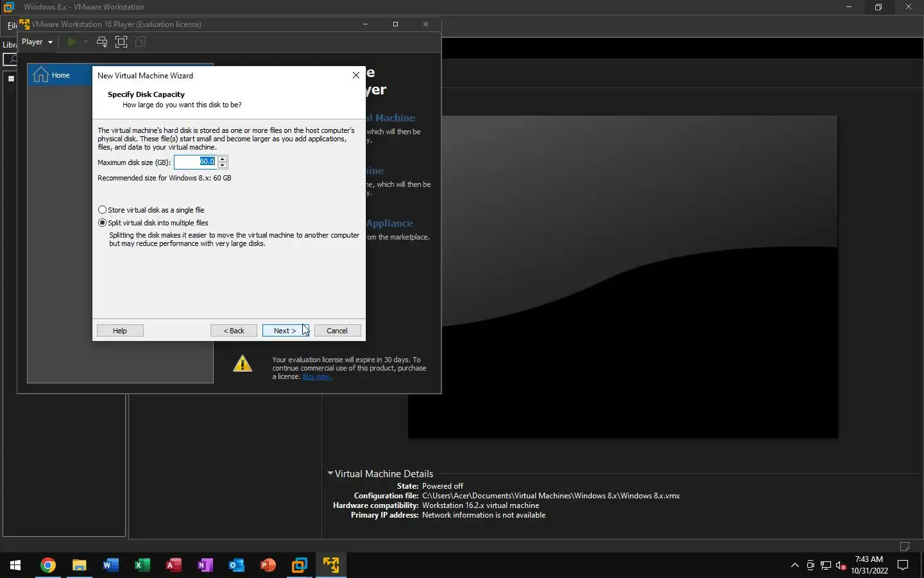Viewport: 924px width, 578px height.
Task: Click VMware Workstation title bar logo
Action: click(8, 6)
